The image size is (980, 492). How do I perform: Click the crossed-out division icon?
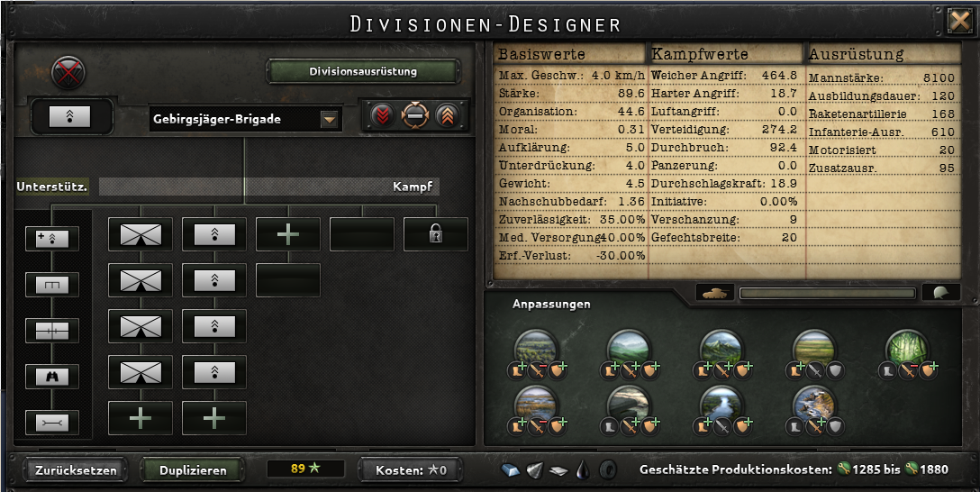pyautogui.click(x=68, y=72)
